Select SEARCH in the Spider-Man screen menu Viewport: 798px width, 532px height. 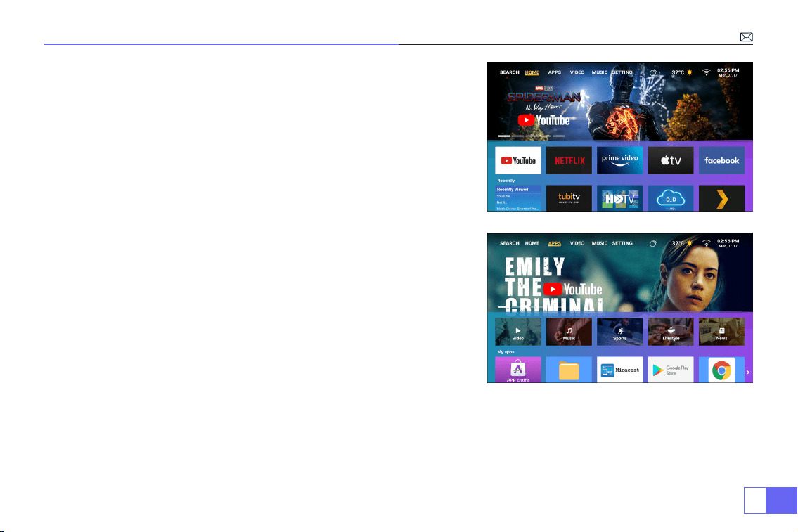coord(510,72)
